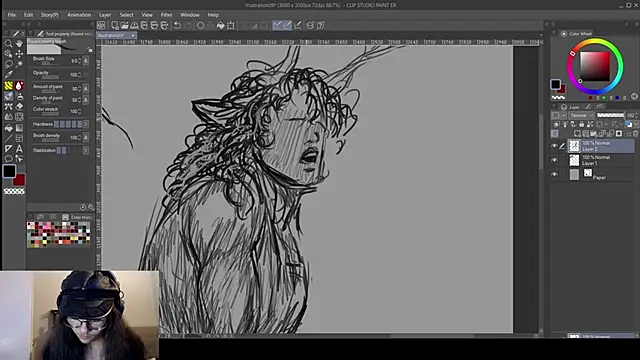Click the Layer 2 thumbnail
640x360 pixels.
[574, 146]
